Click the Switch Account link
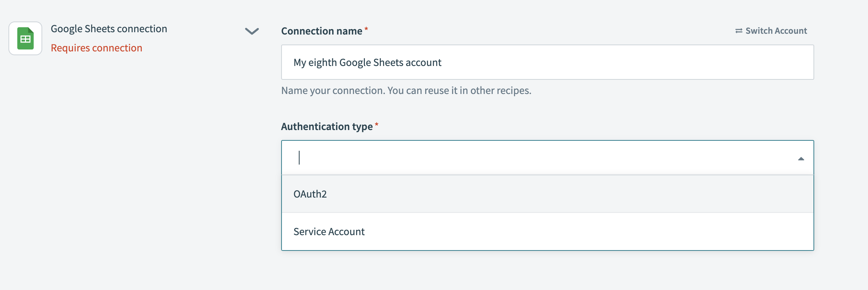 click(x=771, y=31)
